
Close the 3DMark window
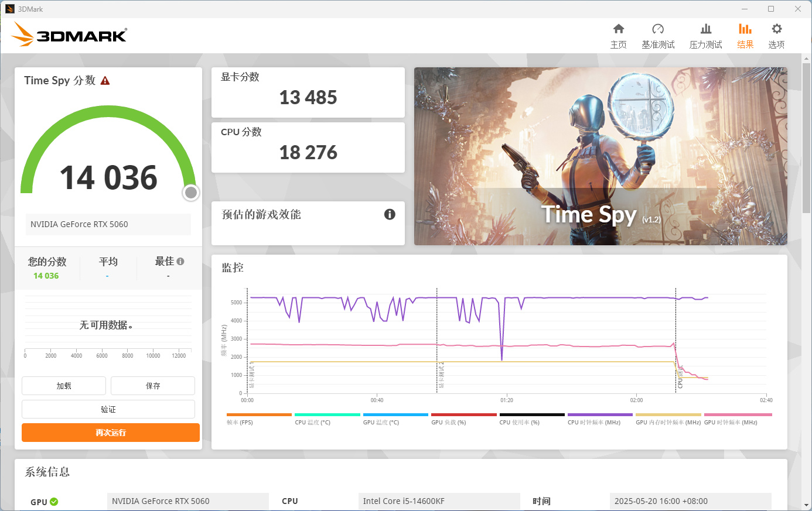pos(798,9)
